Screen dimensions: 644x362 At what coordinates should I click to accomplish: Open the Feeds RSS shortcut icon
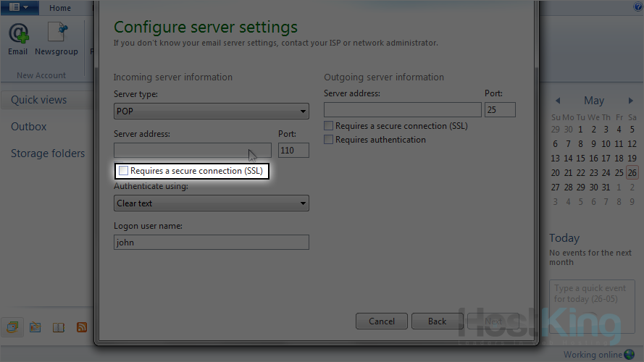pyautogui.click(x=82, y=327)
